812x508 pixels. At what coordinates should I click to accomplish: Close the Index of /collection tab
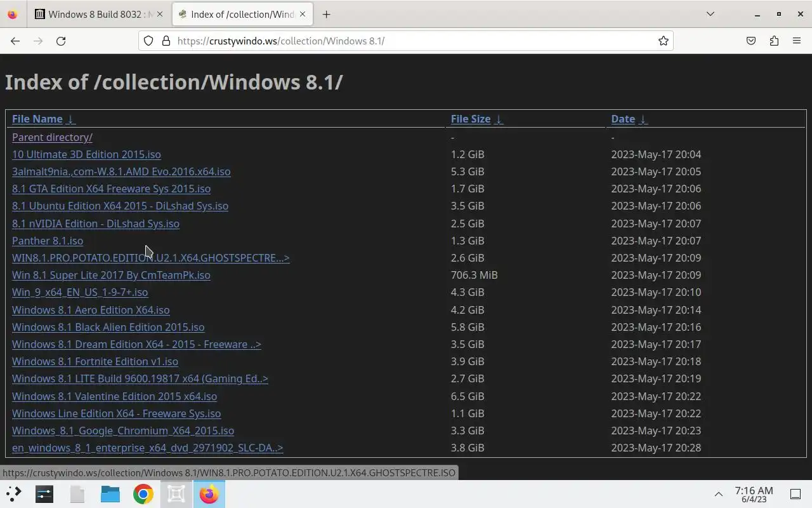[303, 14]
